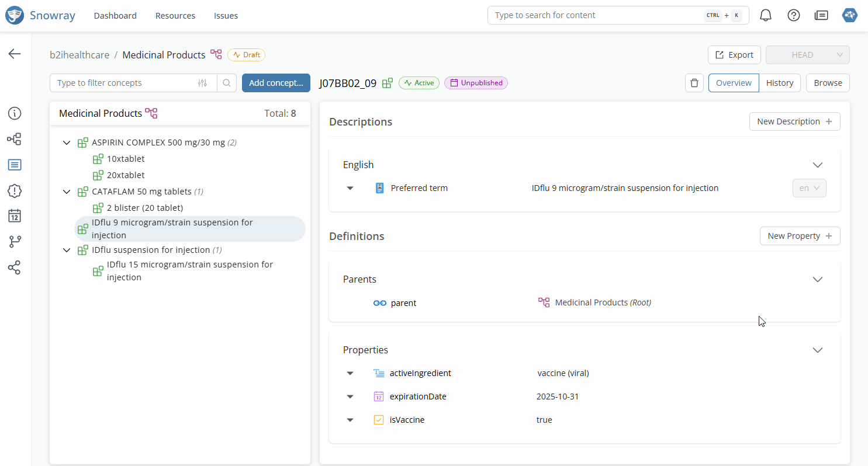This screenshot has width=868, height=466.
Task: Click the search magnifier button
Action: click(x=227, y=83)
